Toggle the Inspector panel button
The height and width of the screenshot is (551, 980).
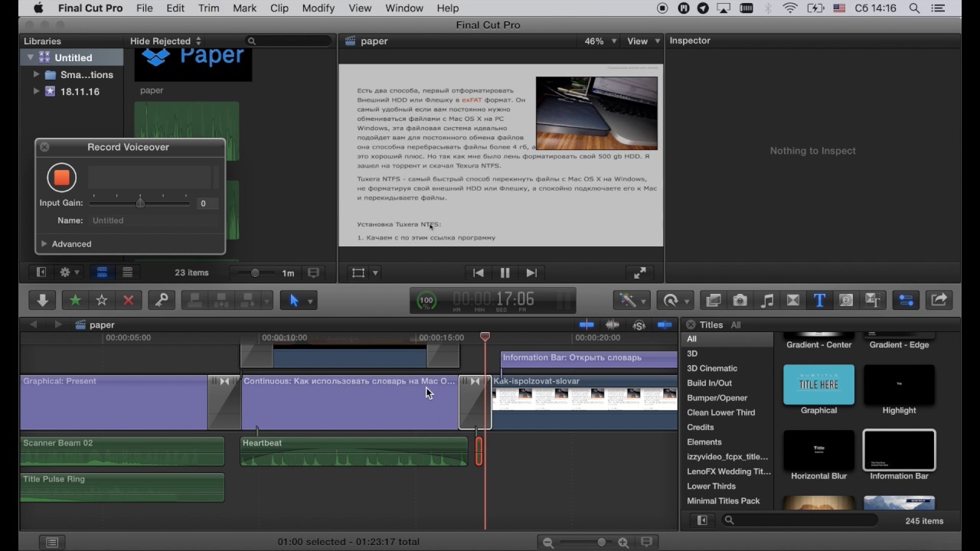[x=906, y=301]
